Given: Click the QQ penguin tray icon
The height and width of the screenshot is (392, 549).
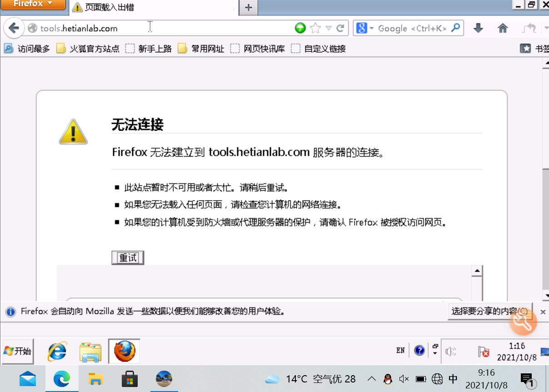Looking at the screenshot, I should click(x=388, y=379).
